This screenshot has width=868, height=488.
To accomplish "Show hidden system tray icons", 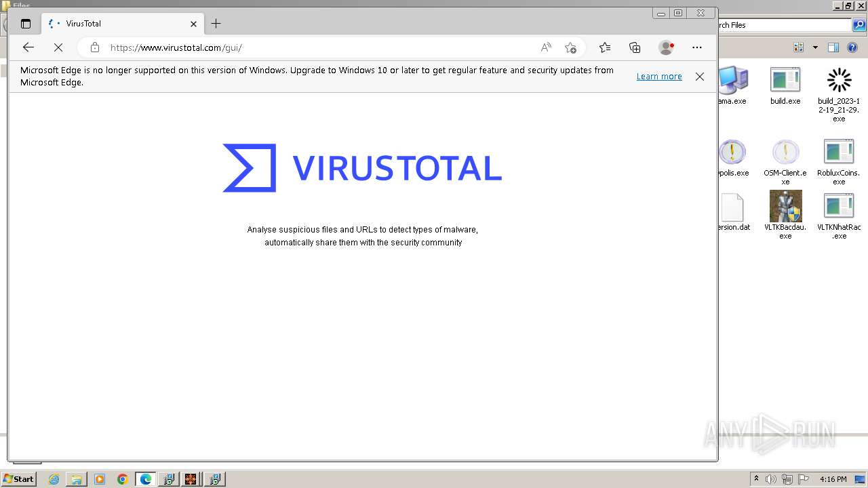I will [x=756, y=479].
